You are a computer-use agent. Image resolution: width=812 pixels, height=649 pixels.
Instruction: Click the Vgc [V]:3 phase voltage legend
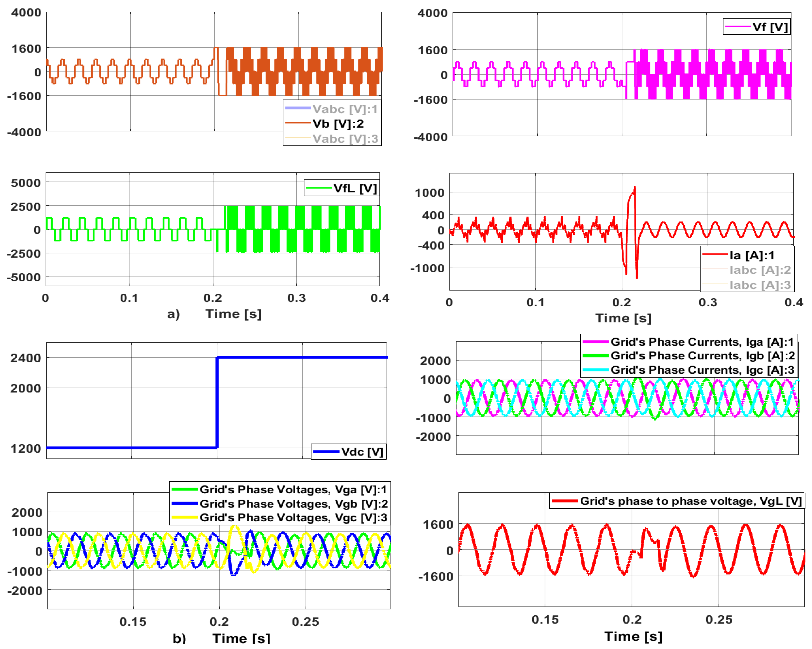click(x=279, y=518)
